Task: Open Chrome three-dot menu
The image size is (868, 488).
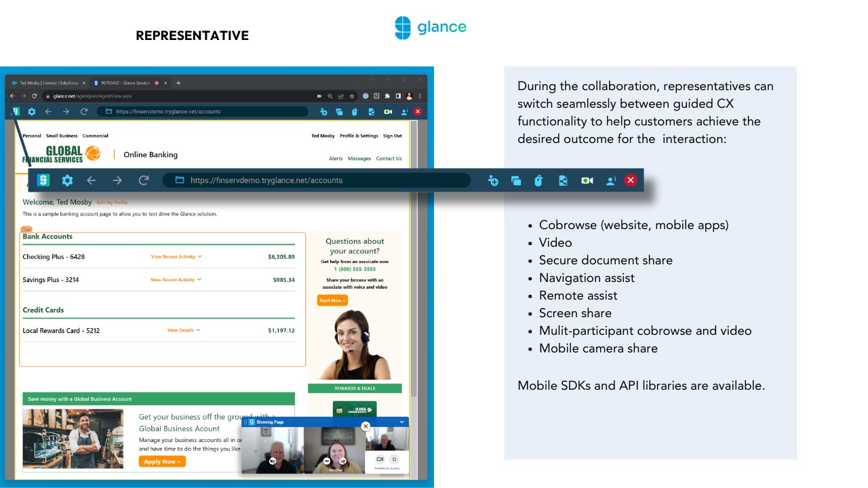Action: click(420, 96)
